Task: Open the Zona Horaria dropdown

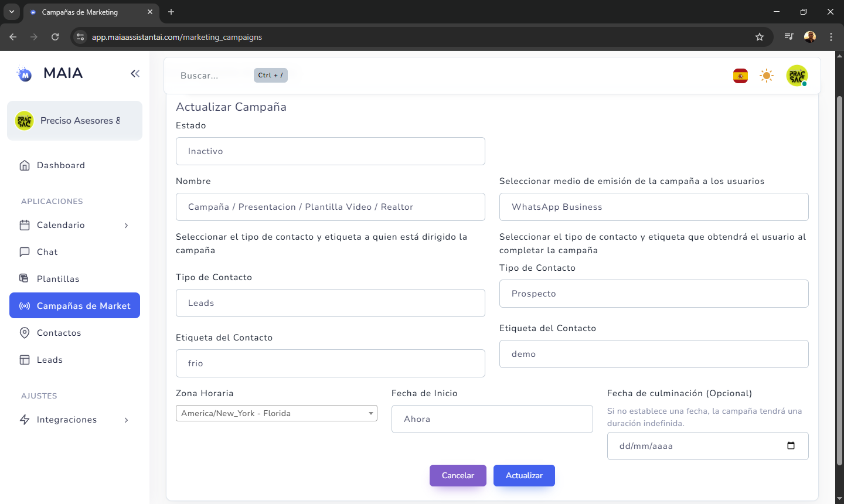Action: click(x=276, y=413)
